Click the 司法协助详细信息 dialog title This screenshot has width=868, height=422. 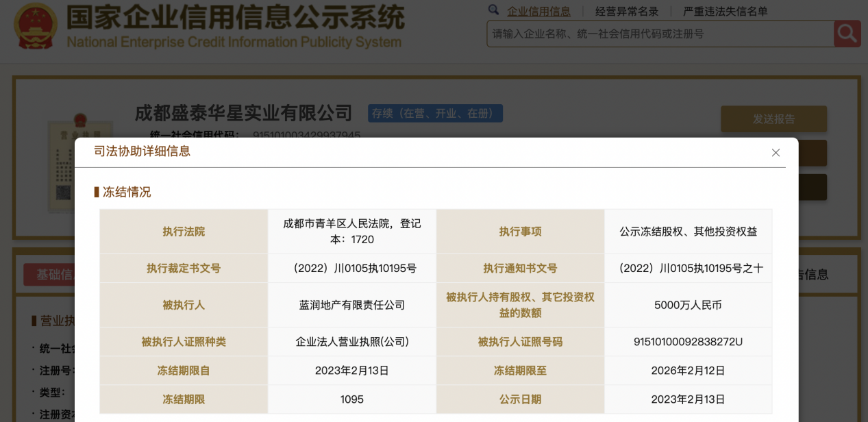[142, 151]
